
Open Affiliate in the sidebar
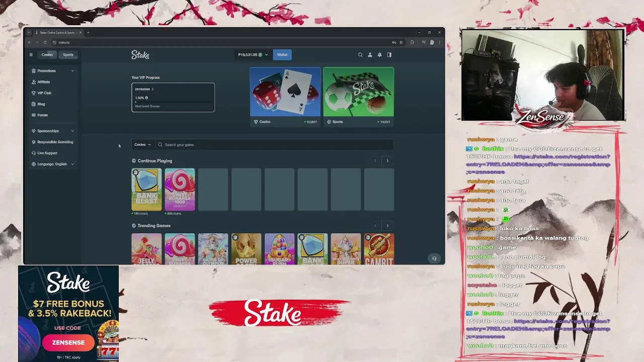[x=44, y=82]
